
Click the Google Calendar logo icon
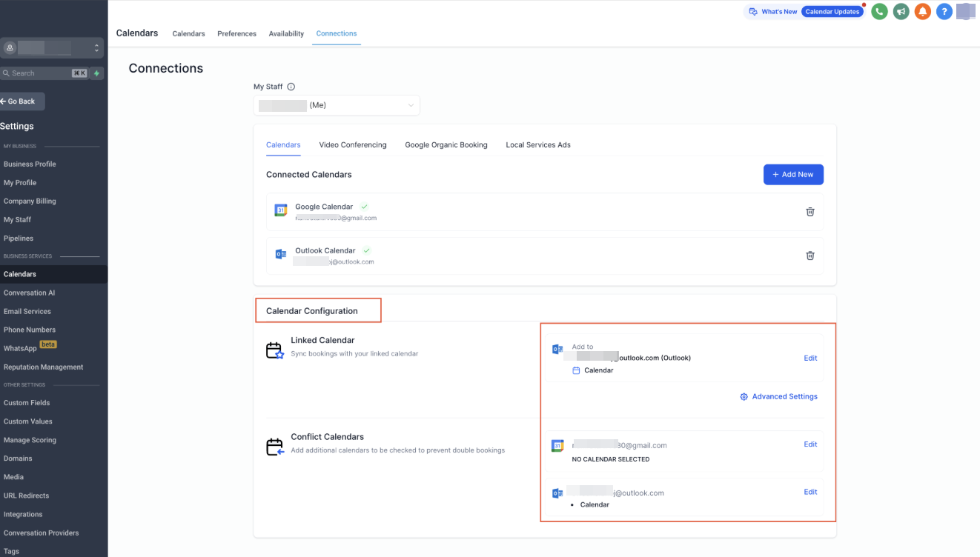(x=281, y=210)
